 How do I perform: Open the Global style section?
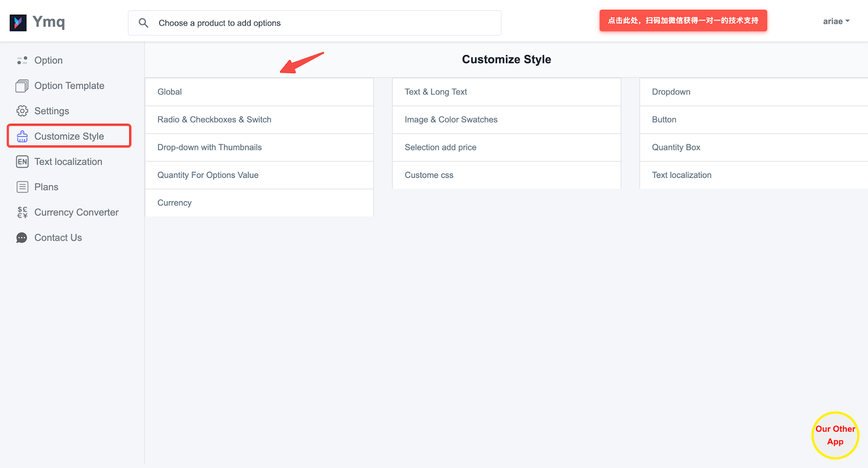[259, 92]
